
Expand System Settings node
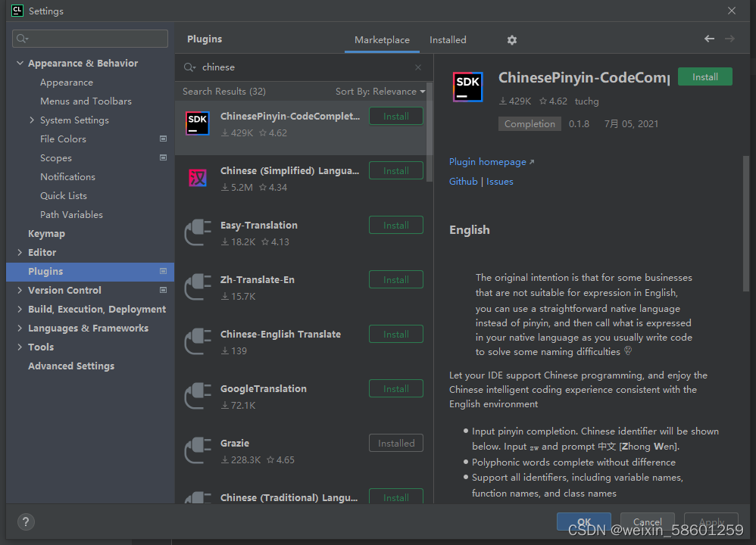pos(32,120)
